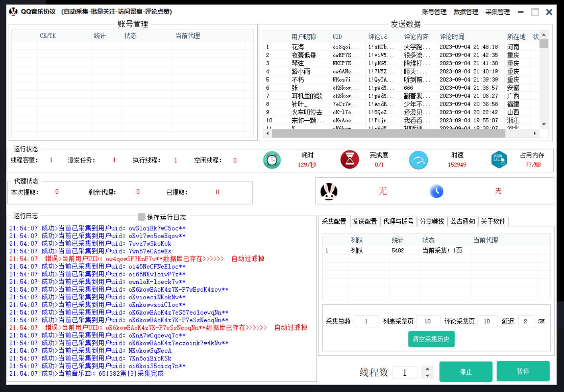This screenshot has height=392, width=564.
Task: Decrease 线程数 with the down arrow
Action: pyautogui.click(x=427, y=376)
